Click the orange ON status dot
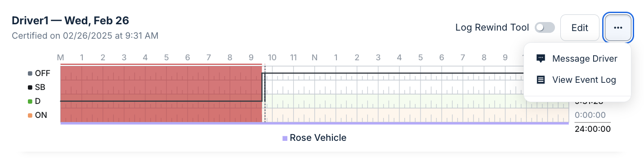644x162 pixels. point(30,115)
